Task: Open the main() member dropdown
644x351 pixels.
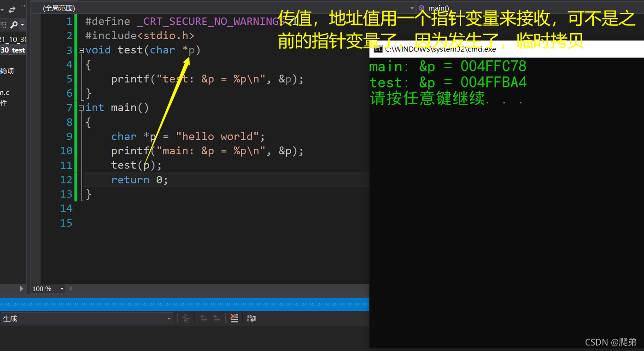Action: click(x=530, y=8)
